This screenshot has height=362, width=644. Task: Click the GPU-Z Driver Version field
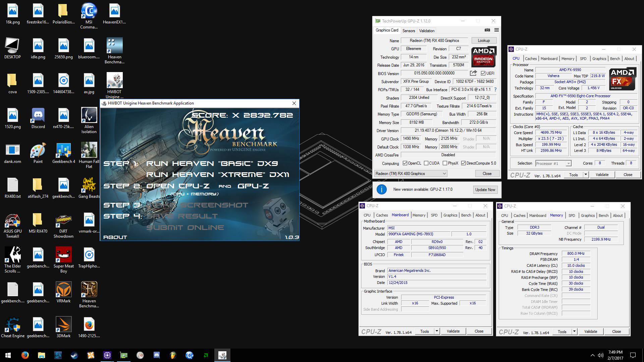[x=448, y=130]
